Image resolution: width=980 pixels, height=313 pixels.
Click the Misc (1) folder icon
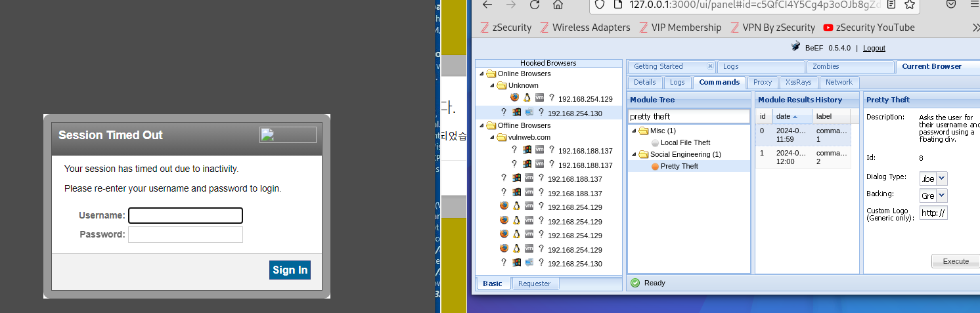[644, 131]
